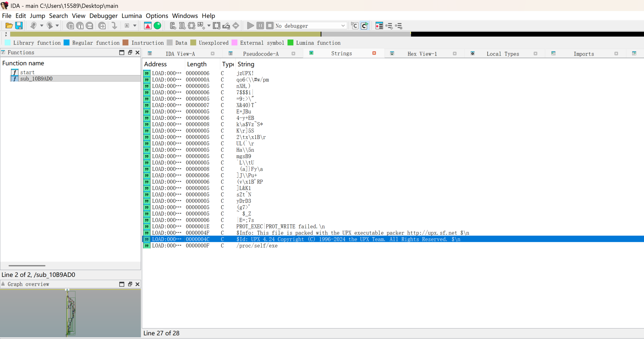Image resolution: width=644 pixels, height=339 pixels.
Task: Open the Debugger menu
Action: [x=103, y=16]
